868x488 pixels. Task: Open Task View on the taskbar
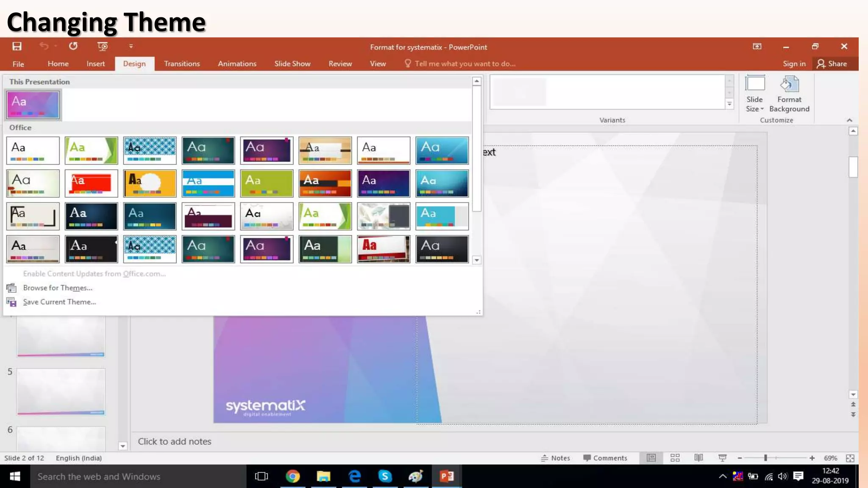point(262,477)
